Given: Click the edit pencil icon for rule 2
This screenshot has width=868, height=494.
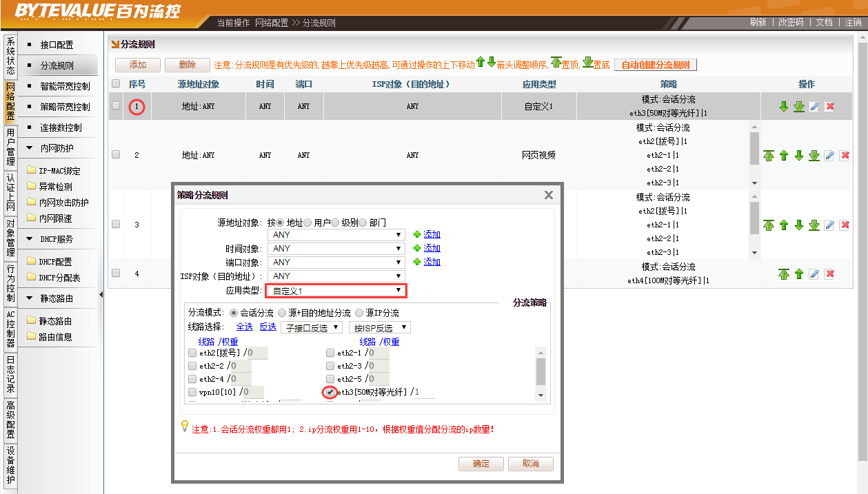Looking at the screenshot, I should [829, 156].
